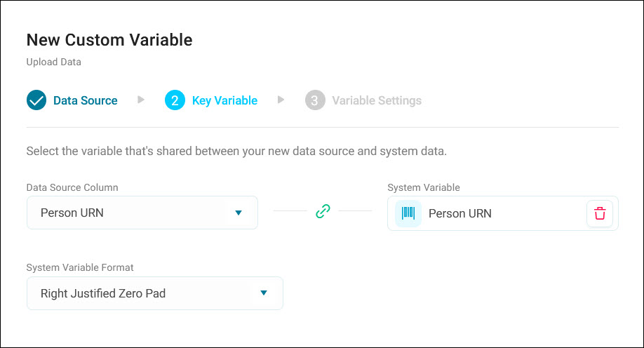Select the Right Justified Zero Pad combo box
644x348 pixels.
[x=155, y=293]
